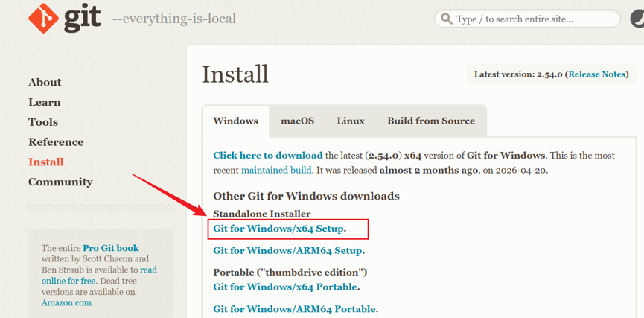644x318 pixels.
Task: Click the search magnifier icon
Action: 446,19
